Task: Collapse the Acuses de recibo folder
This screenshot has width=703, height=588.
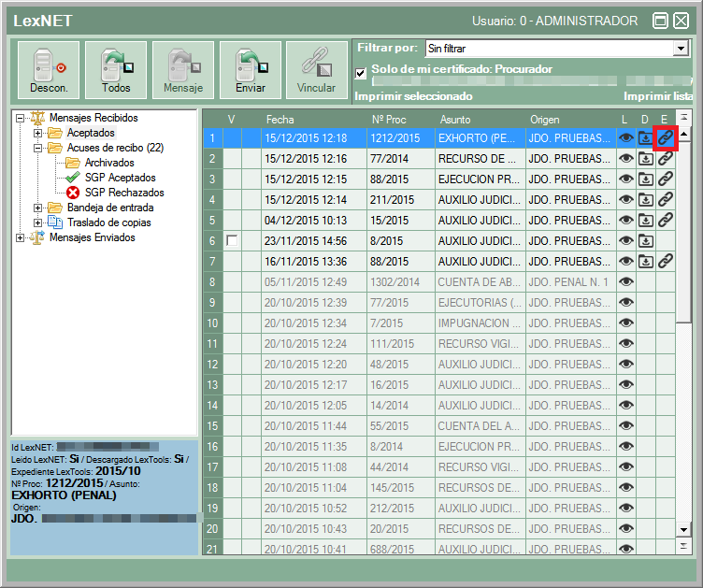Action: tap(38, 148)
